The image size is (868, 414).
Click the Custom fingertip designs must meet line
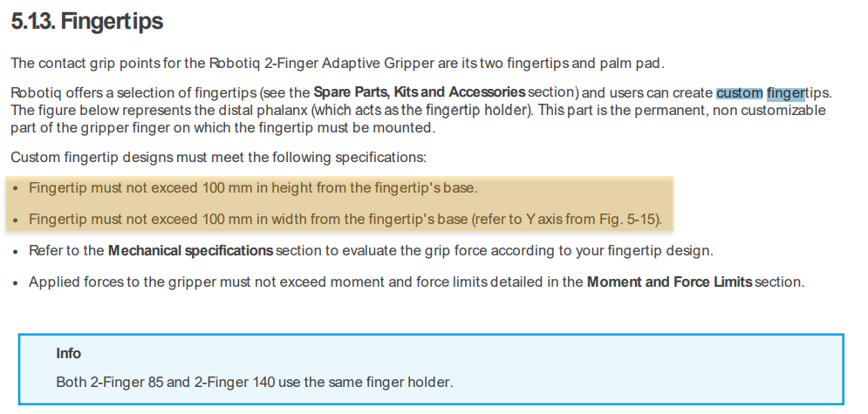click(x=219, y=158)
